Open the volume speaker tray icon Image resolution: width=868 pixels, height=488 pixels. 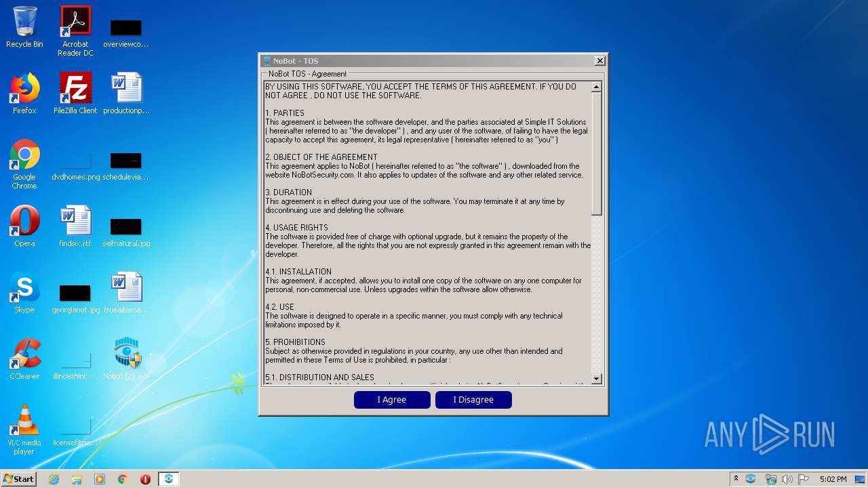coord(787,479)
